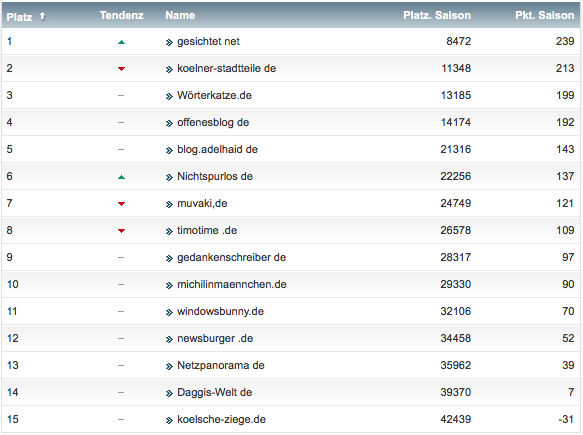Click double-chevron icon before Daggis-Welt de

tap(169, 393)
